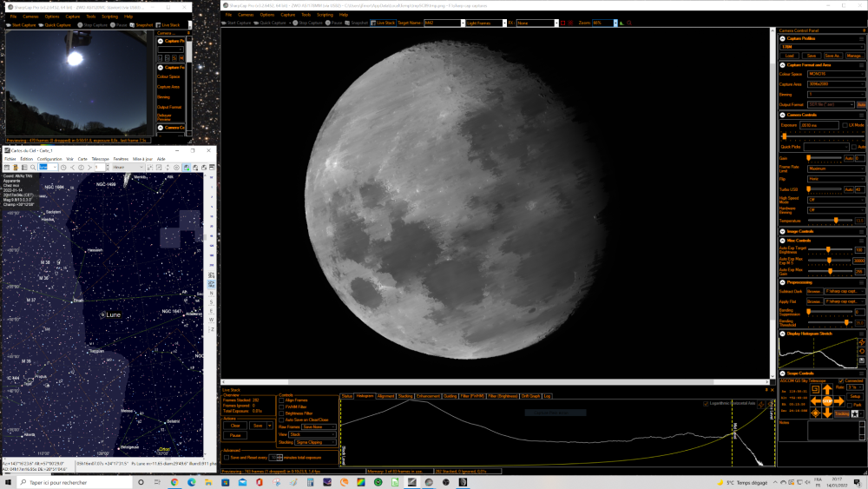The image size is (868, 489).
Task: Click the Load button in Capture Profiles
Action: pyautogui.click(x=789, y=56)
